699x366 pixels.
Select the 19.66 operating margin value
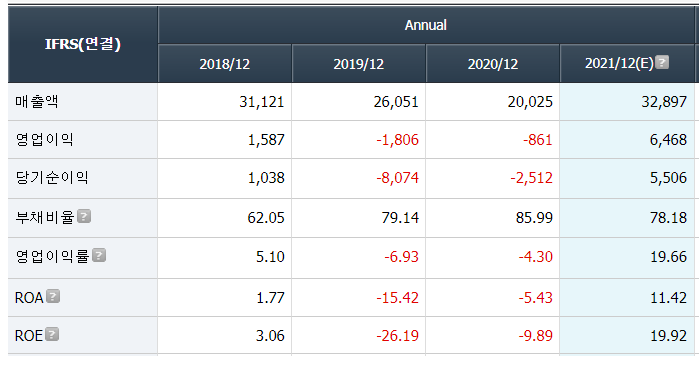[669, 257]
